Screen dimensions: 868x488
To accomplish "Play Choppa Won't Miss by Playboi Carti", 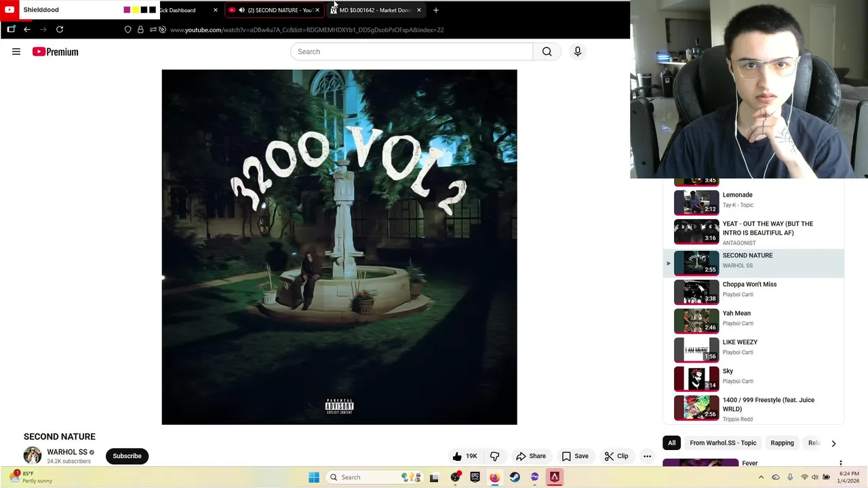I will tap(754, 292).
